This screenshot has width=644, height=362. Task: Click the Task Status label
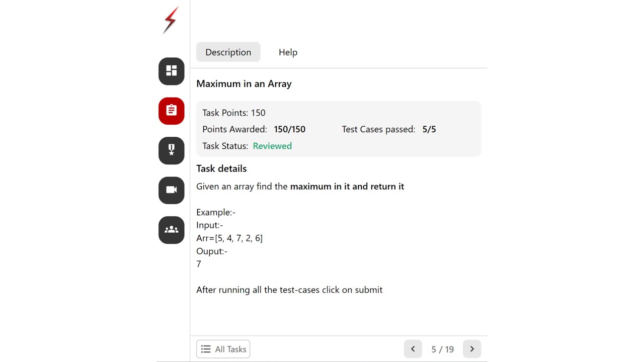click(225, 146)
